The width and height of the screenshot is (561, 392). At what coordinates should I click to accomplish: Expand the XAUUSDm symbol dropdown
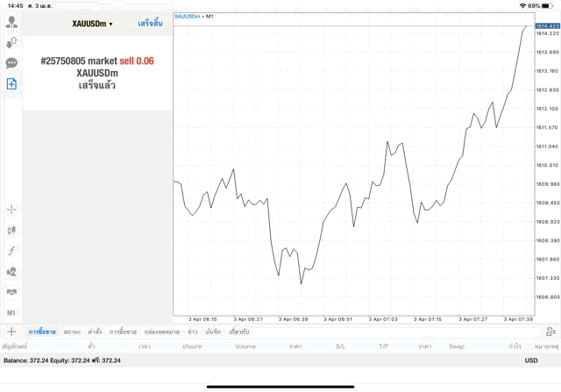92,24
